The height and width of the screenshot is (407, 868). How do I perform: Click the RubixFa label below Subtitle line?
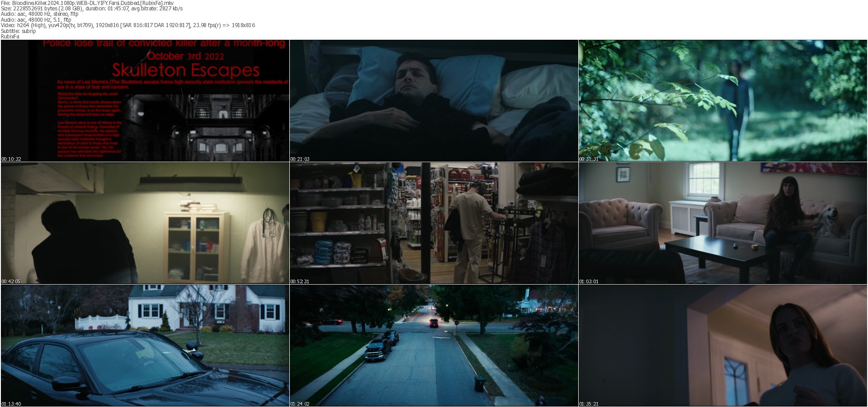click(x=10, y=37)
